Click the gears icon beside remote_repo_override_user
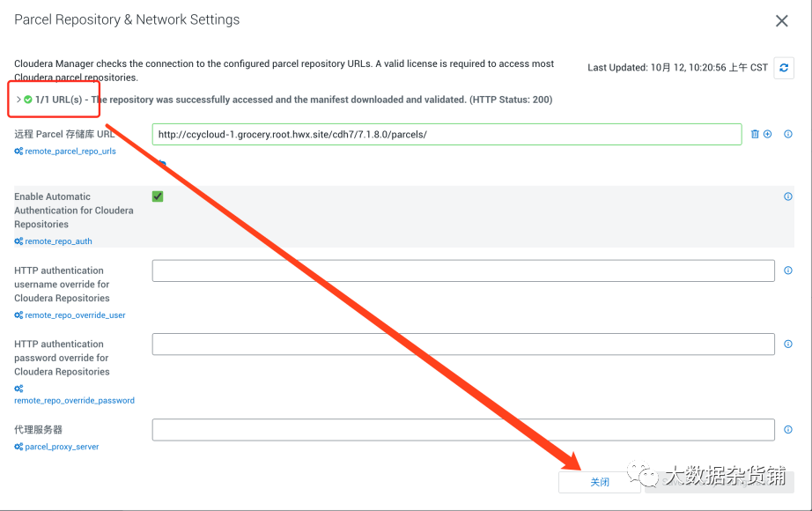The width and height of the screenshot is (812, 511). coord(18,315)
